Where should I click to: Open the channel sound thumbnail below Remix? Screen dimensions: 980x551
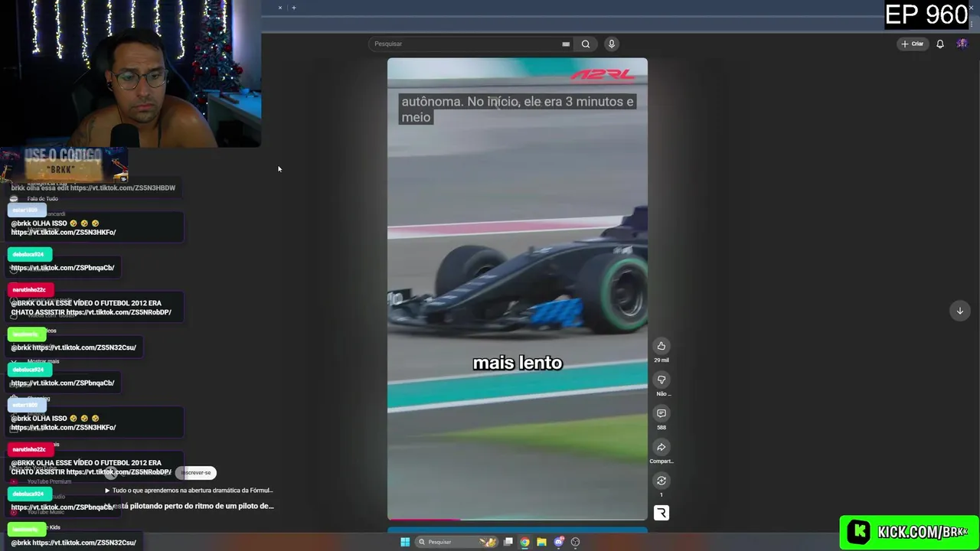point(661,513)
